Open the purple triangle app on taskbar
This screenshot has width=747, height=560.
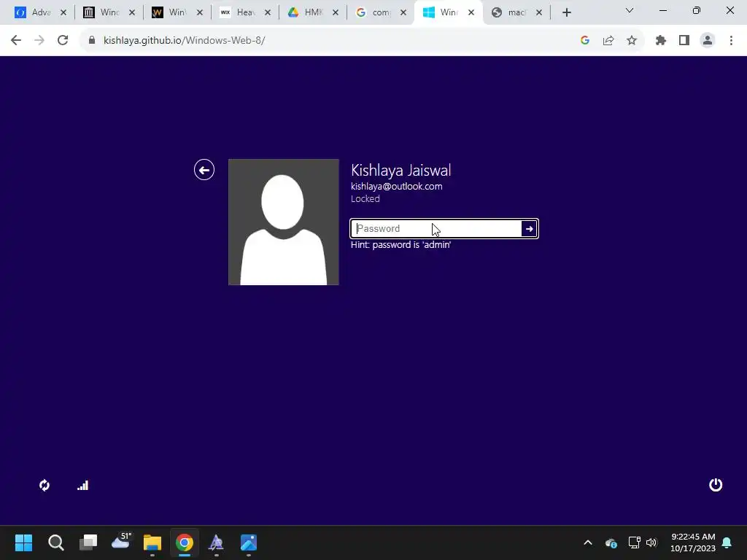216,542
